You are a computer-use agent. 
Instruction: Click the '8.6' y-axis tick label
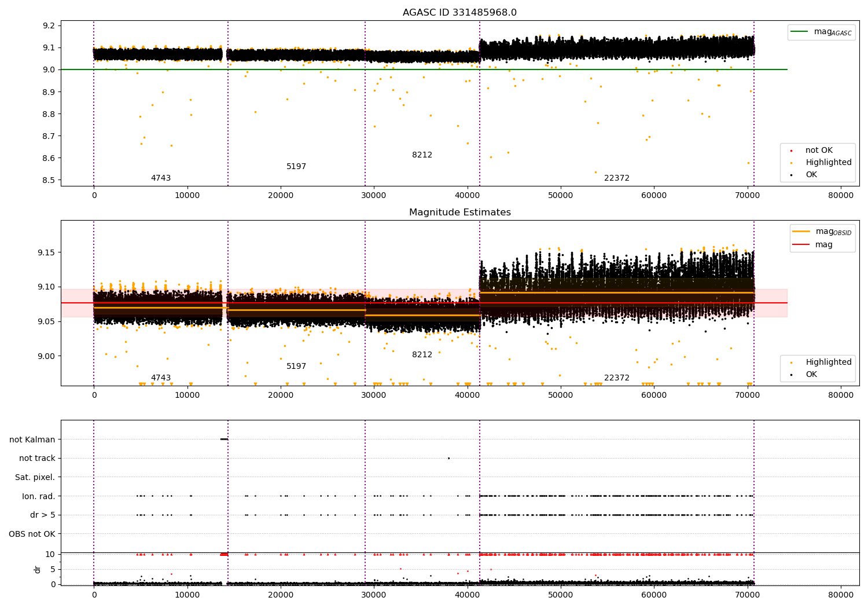(x=49, y=158)
